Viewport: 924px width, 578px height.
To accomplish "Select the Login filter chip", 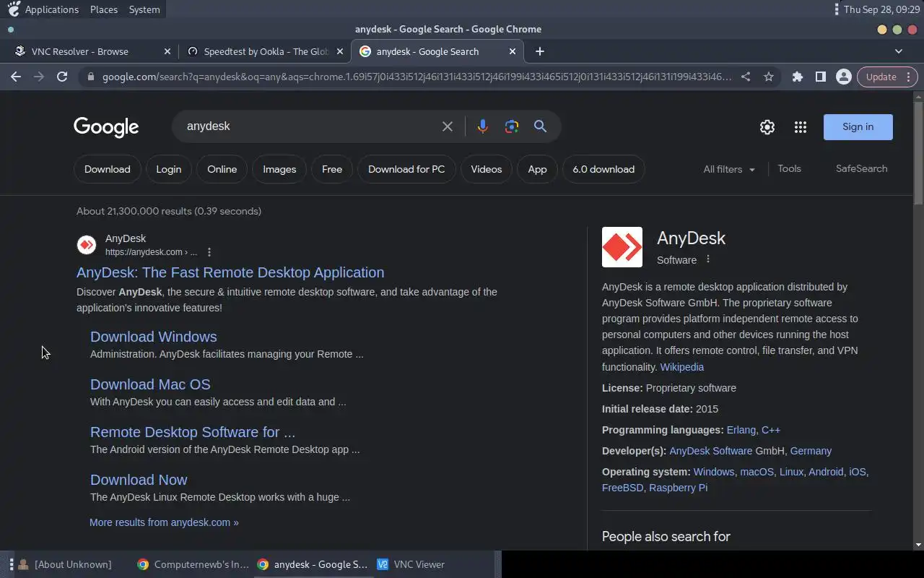I will (x=169, y=169).
